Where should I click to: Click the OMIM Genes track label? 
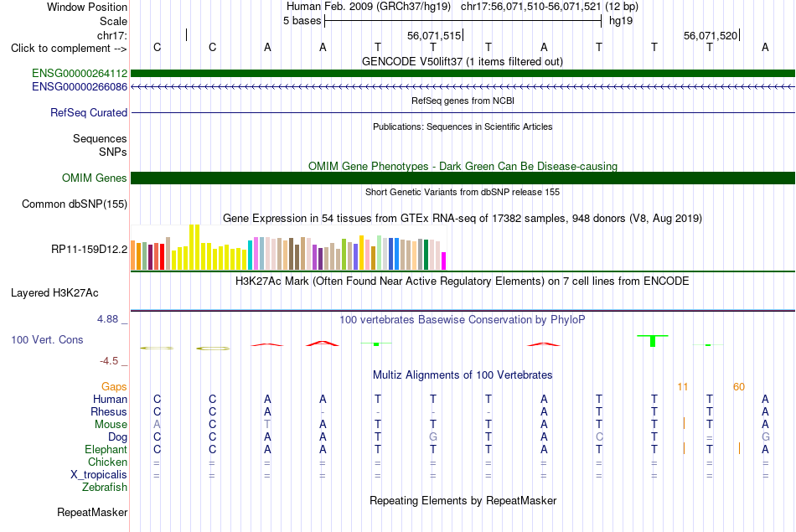94,178
